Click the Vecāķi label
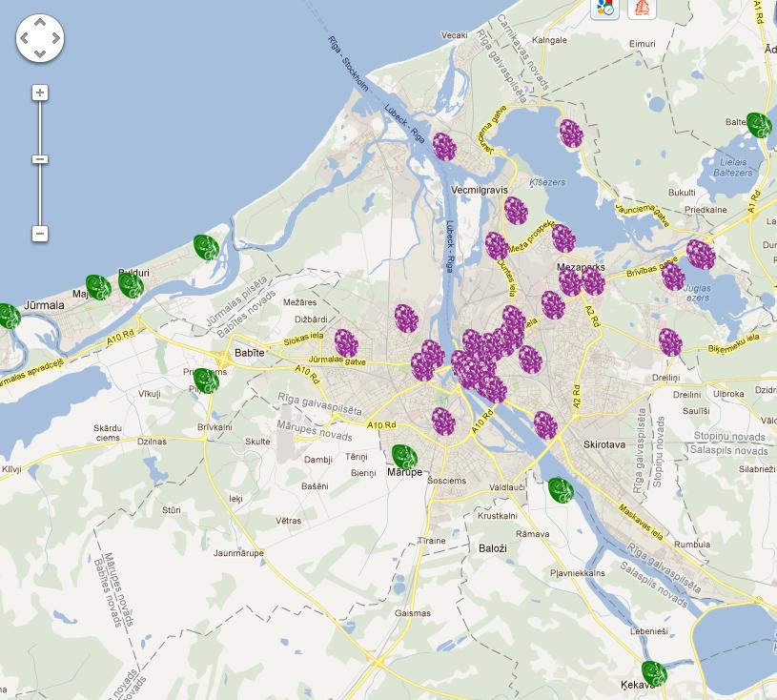 [455, 35]
